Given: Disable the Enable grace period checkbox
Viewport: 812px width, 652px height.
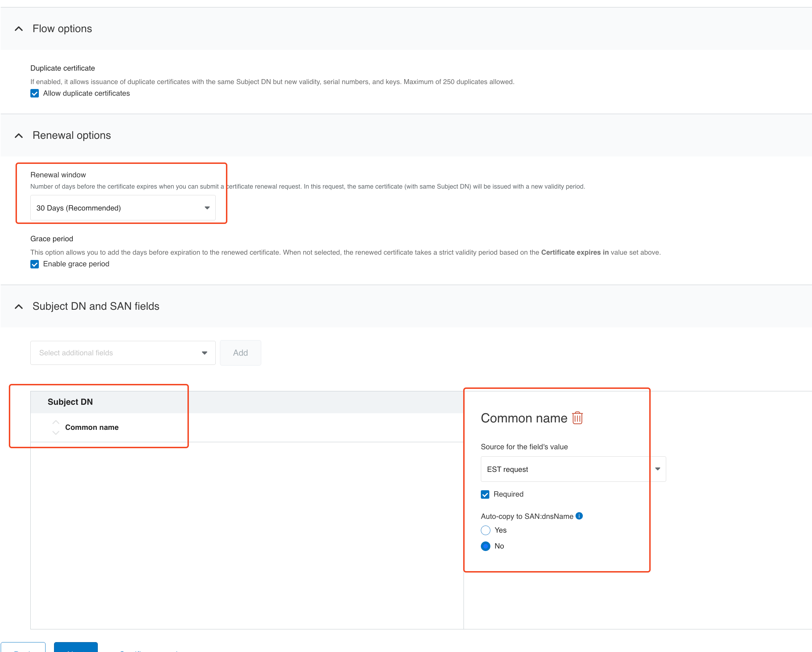Looking at the screenshot, I should pyautogui.click(x=35, y=264).
